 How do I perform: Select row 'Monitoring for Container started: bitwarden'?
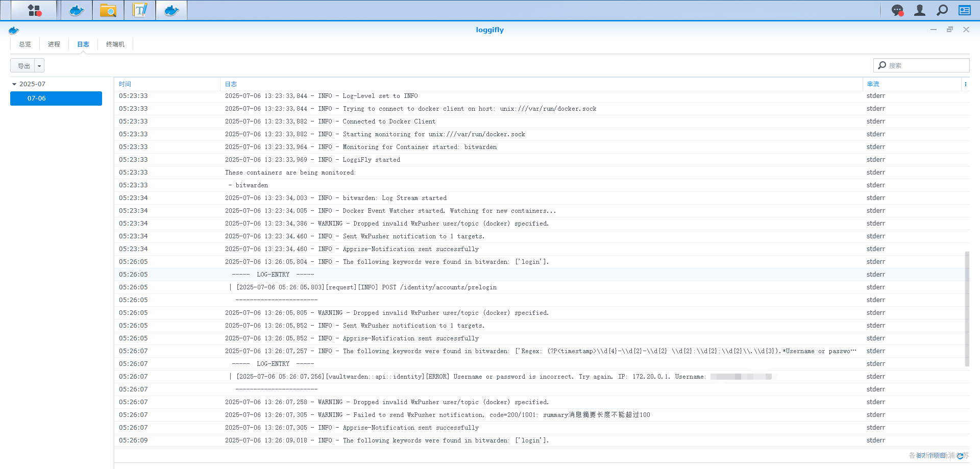(542, 147)
